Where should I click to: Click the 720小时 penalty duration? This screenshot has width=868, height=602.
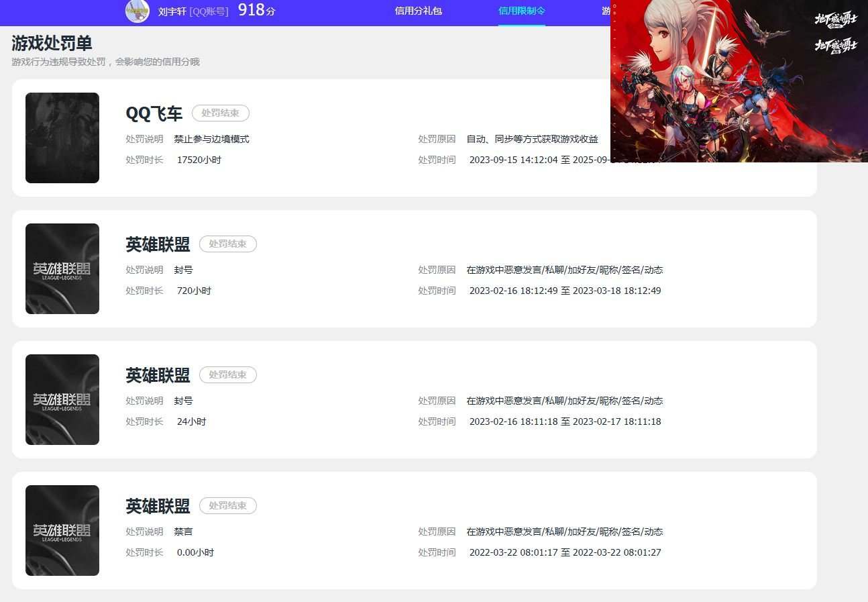click(195, 291)
